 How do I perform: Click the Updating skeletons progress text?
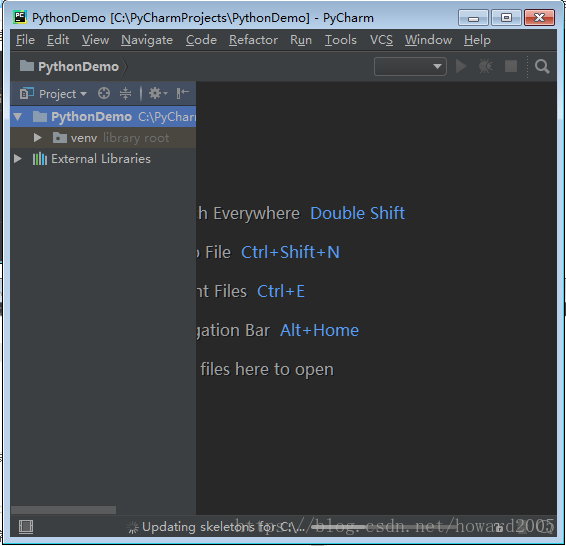223,527
